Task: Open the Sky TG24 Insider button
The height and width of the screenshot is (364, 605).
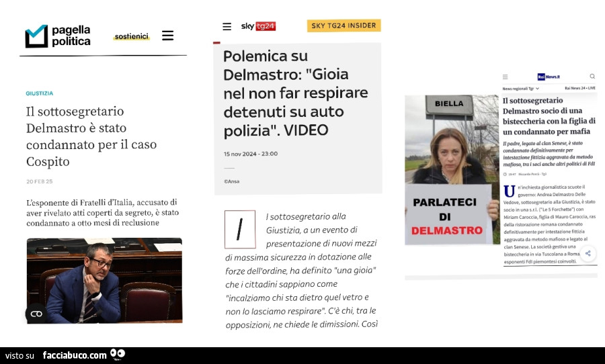Action: pos(344,26)
